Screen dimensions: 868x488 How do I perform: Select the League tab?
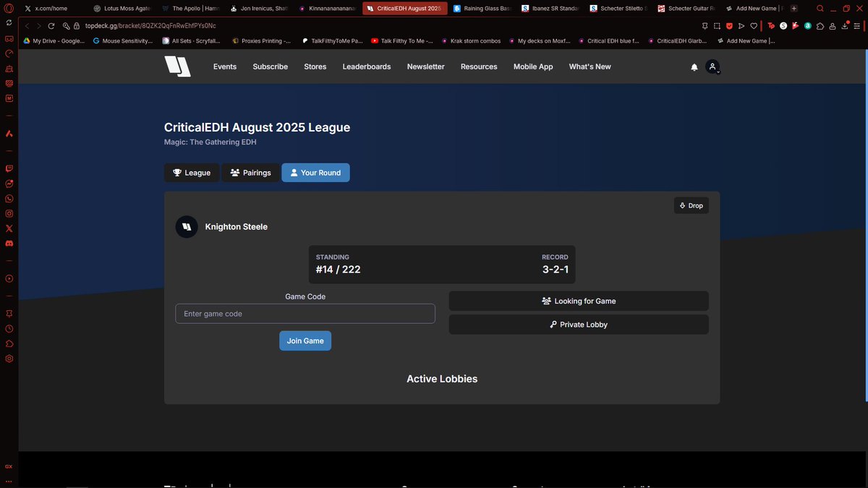tap(192, 173)
